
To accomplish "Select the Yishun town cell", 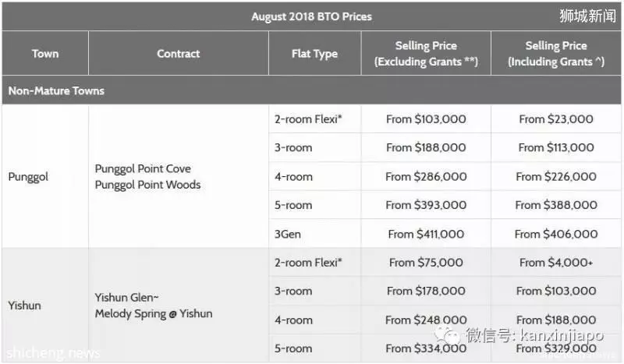I will [45, 305].
